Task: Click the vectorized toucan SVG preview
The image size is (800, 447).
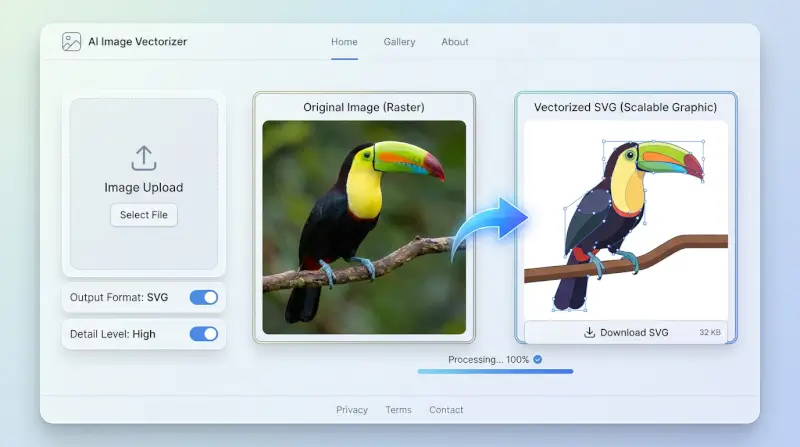Action: 626,220
